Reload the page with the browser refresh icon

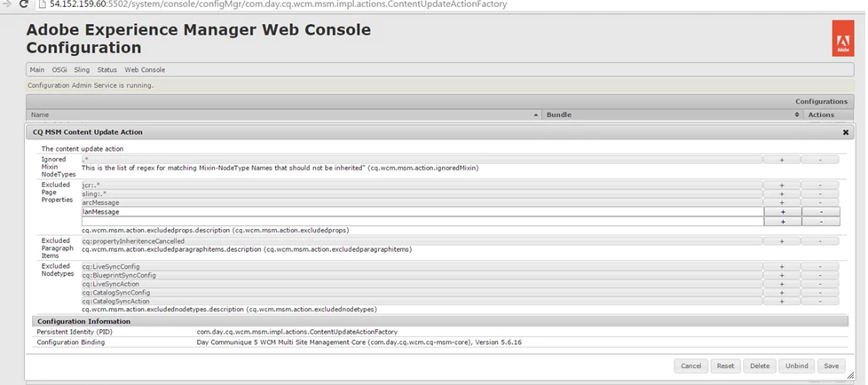pyautogui.click(x=23, y=4)
